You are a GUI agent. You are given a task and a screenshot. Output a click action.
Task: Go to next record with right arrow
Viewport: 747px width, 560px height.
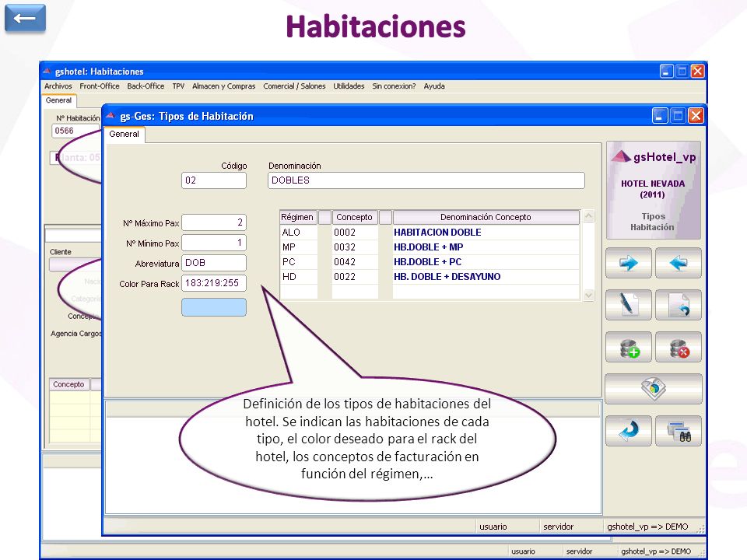point(629,263)
